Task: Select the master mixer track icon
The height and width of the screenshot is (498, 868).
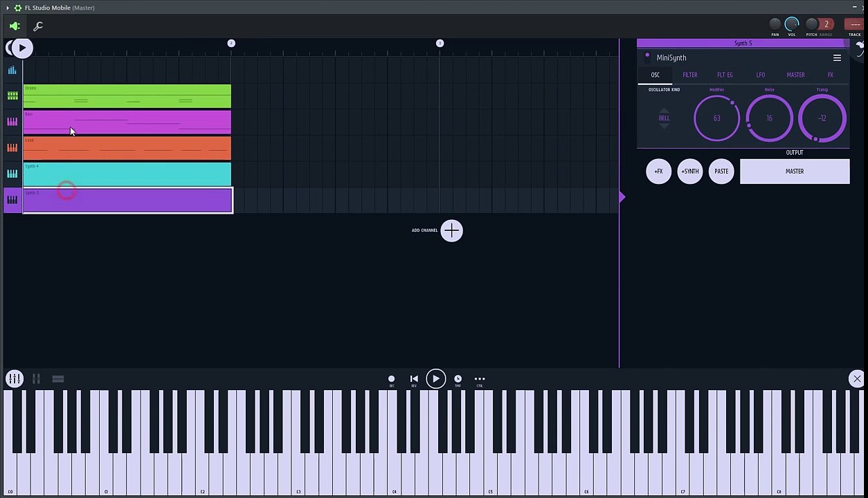Action: click(12, 70)
